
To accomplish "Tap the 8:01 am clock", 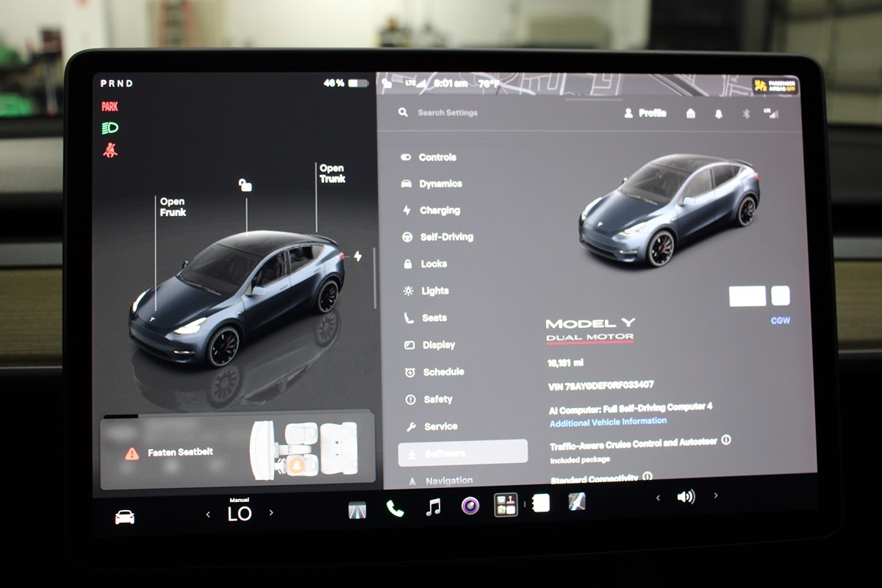I will (x=451, y=84).
